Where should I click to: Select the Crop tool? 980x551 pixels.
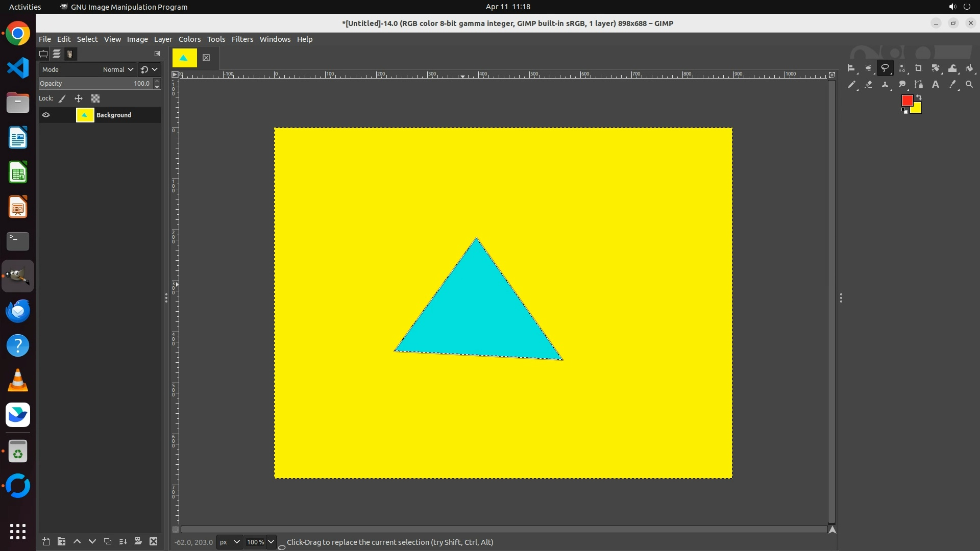[918, 68]
